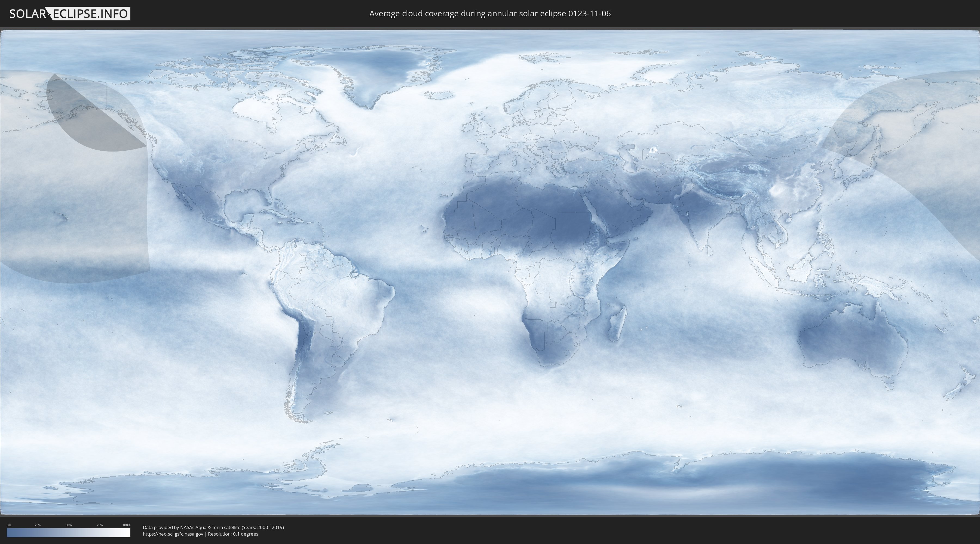Click the '50%' legend label
This screenshot has width=980, height=544.
(69, 525)
